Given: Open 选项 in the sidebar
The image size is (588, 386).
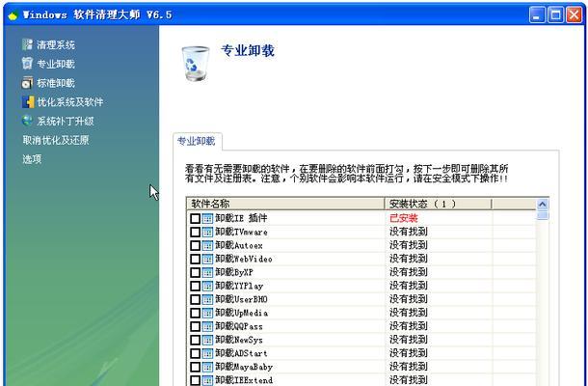Looking at the screenshot, I should [32, 159].
